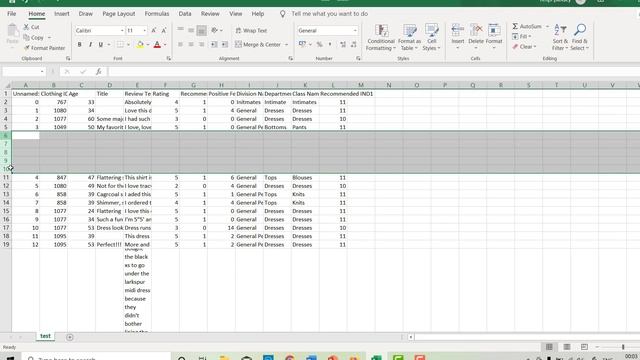Switch to the Page Layout tab
This screenshot has width=640, height=360.
click(x=119, y=13)
